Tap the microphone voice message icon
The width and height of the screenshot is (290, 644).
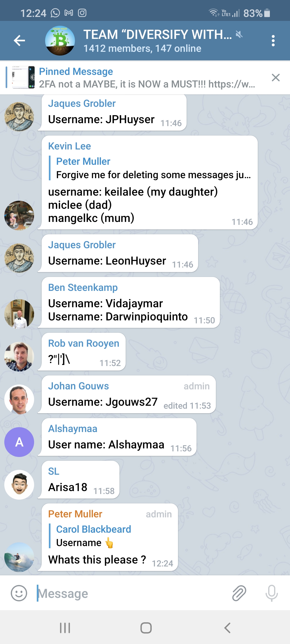click(271, 593)
